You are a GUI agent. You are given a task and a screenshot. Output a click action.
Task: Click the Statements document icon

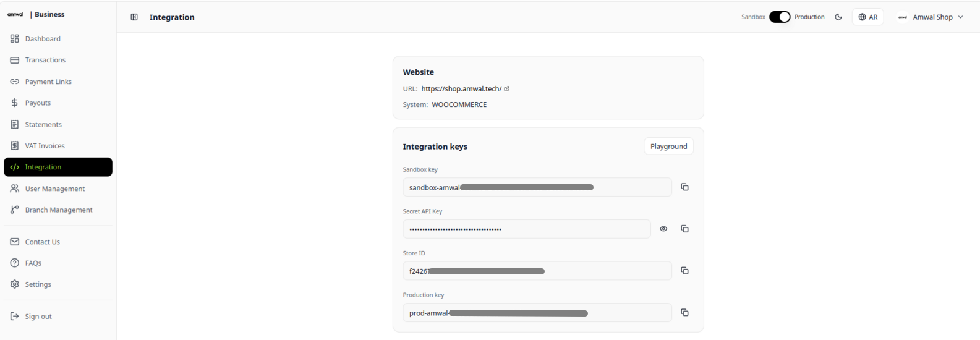click(x=15, y=124)
